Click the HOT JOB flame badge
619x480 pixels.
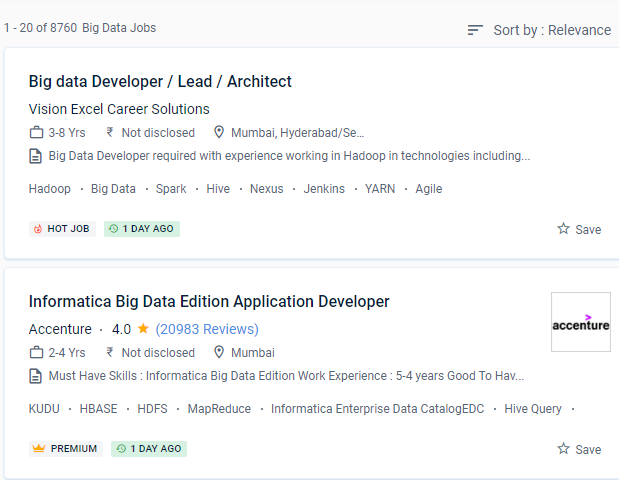[62, 229]
